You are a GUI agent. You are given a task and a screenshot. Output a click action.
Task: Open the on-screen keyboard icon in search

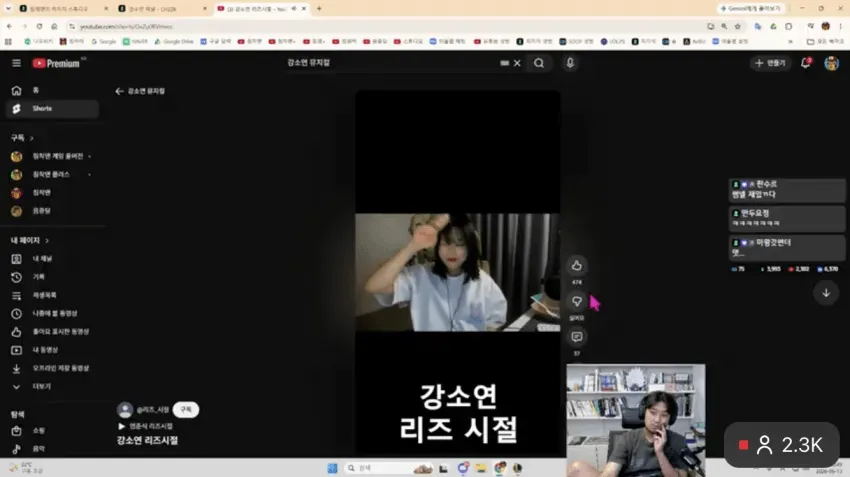(505, 63)
